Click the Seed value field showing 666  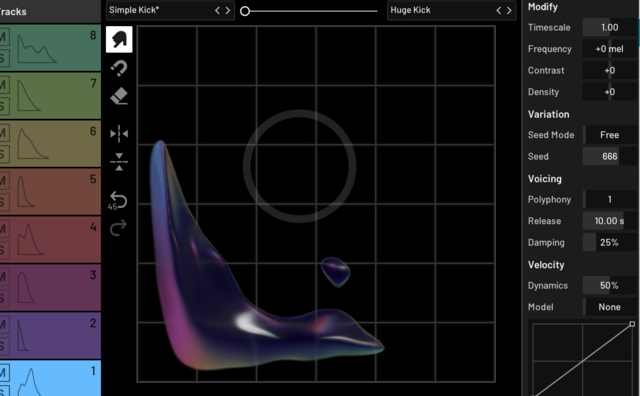[x=609, y=156]
